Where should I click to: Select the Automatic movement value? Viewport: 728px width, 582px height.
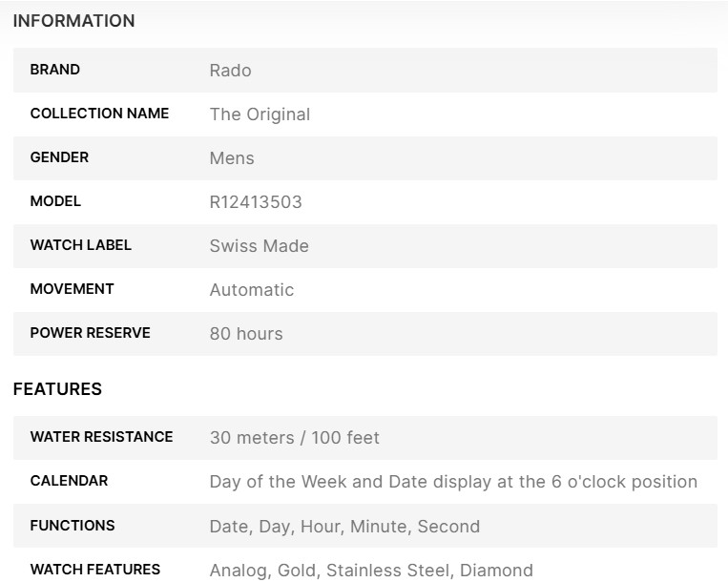[x=252, y=290]
